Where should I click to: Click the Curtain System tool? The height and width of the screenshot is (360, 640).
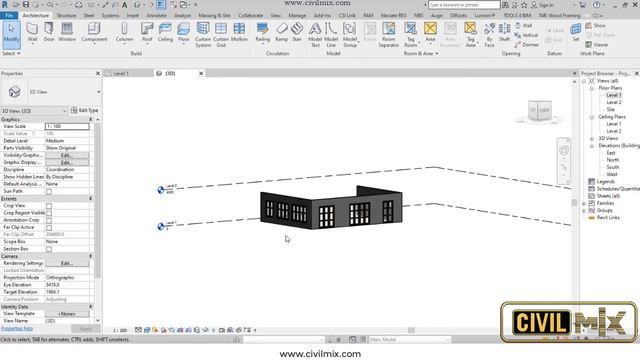click(x=203, y=35)
